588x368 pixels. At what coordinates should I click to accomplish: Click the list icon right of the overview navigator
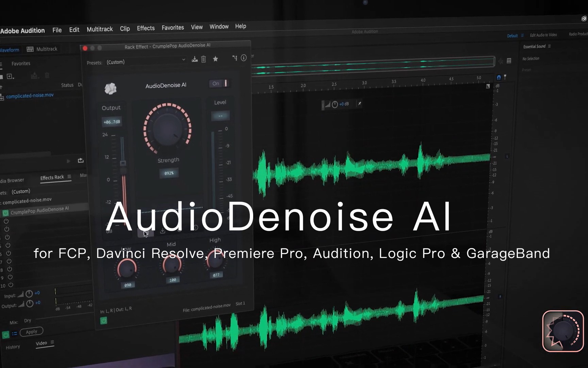click(509, 61)
